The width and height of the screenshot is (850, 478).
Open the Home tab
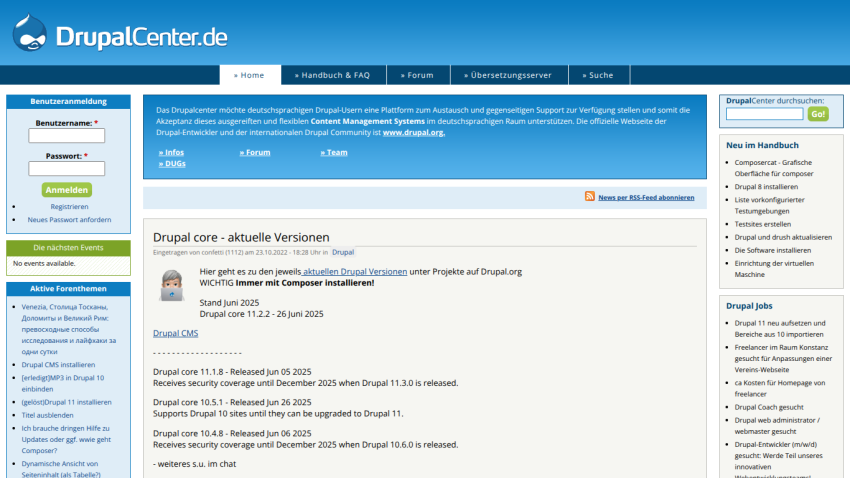point(250,75)
